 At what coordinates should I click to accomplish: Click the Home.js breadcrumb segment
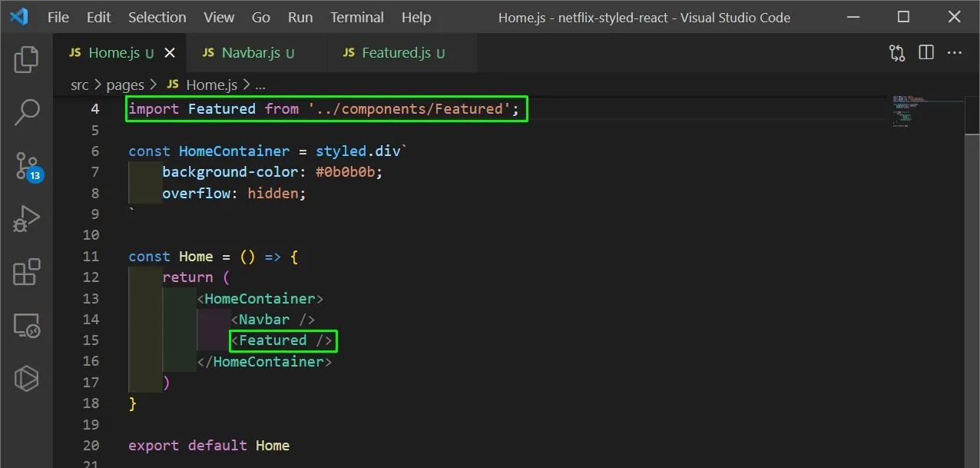point(202,85)
